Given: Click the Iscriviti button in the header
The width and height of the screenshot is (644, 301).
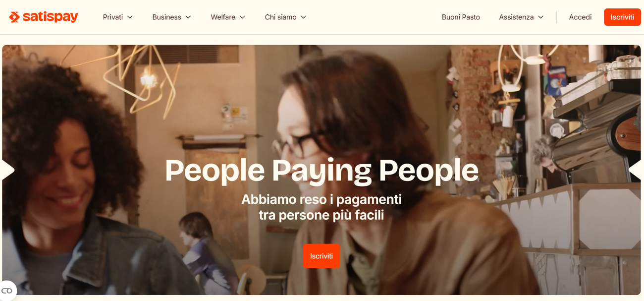Looking at the screenshot, I should 622,17.
